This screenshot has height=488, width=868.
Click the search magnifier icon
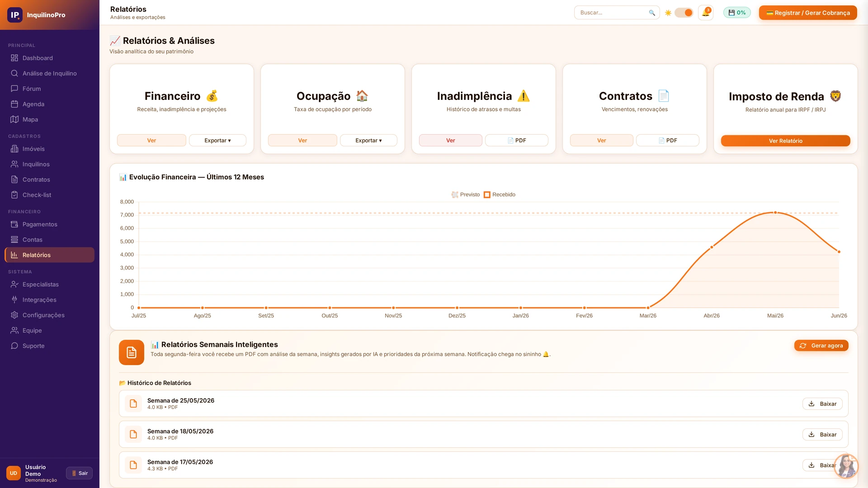click(x=652, y=13)
